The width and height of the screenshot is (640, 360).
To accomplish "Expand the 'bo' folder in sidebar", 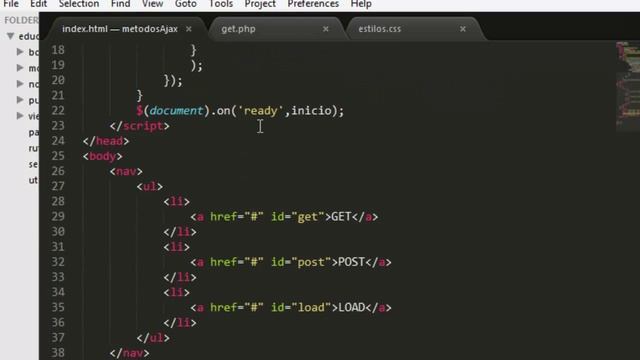I will [20, 52].
